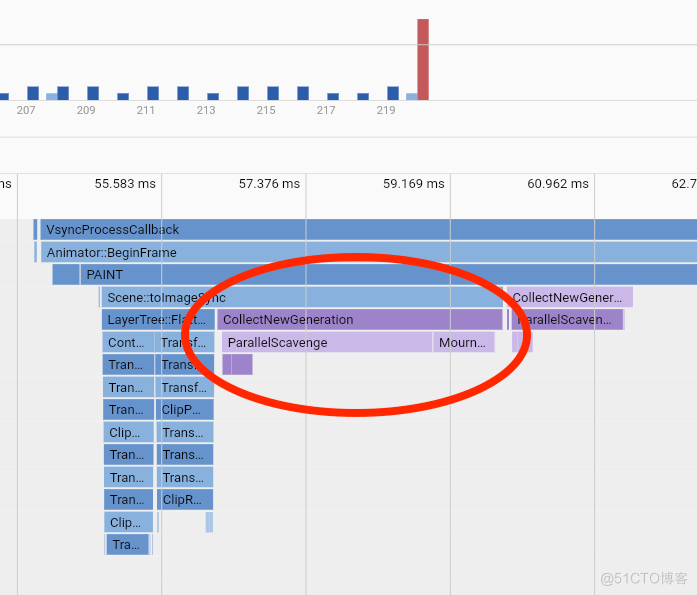Click the tall red janky frame bar
697x595 pixels.
(423, 59)
